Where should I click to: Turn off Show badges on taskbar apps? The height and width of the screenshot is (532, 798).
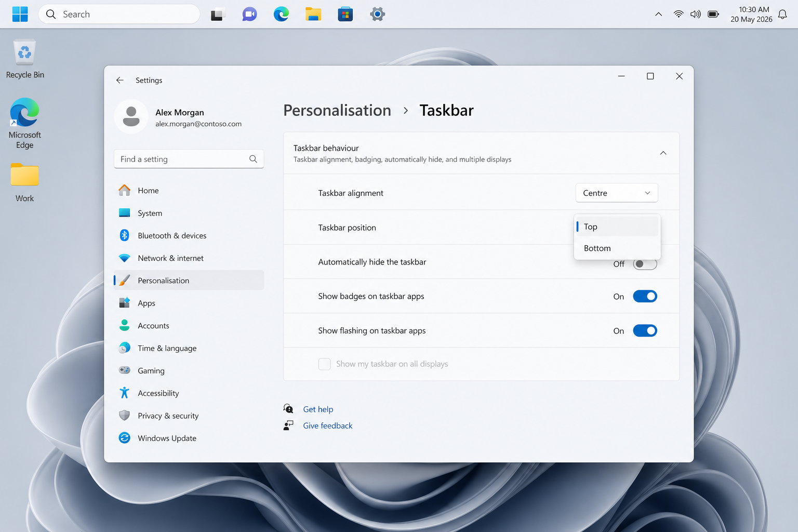pos(645,296)
